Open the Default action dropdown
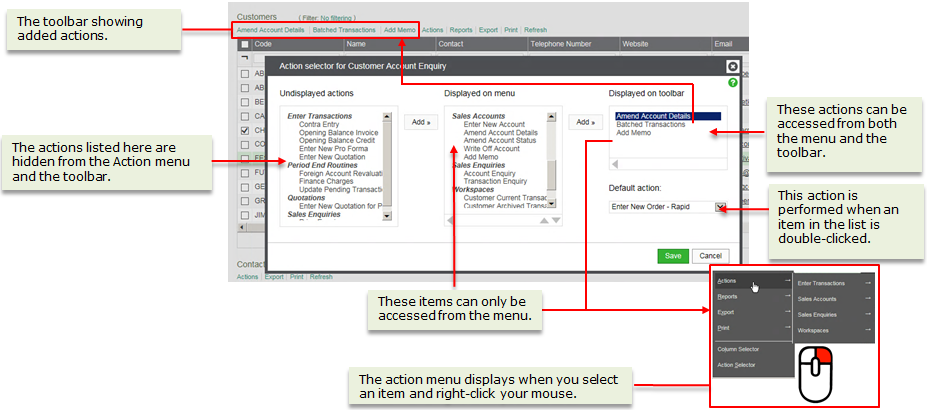This screenshot has width=931, height=416. click(720, 207)
